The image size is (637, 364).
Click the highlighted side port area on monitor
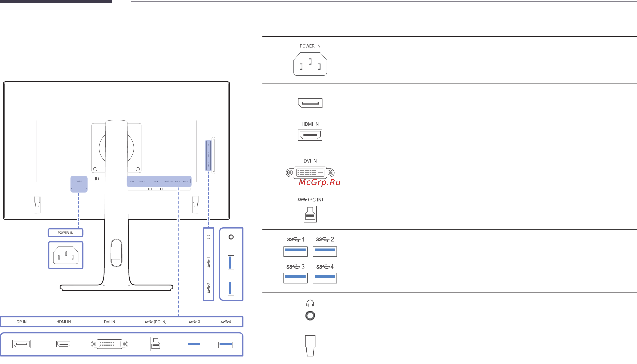pyautogui.click(x=208, y=155)
